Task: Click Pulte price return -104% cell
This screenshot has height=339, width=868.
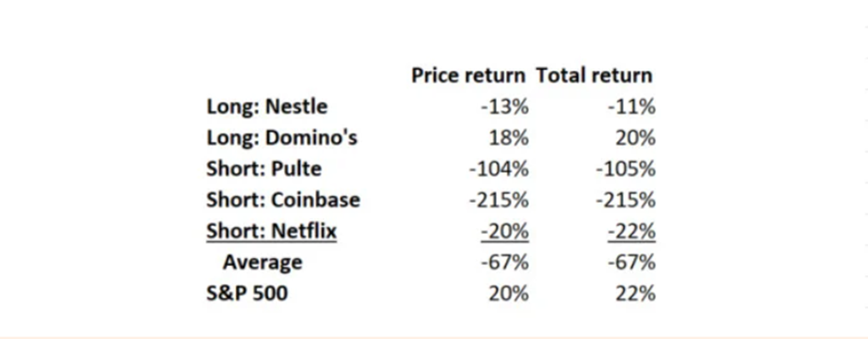Action: pos(499,169)
